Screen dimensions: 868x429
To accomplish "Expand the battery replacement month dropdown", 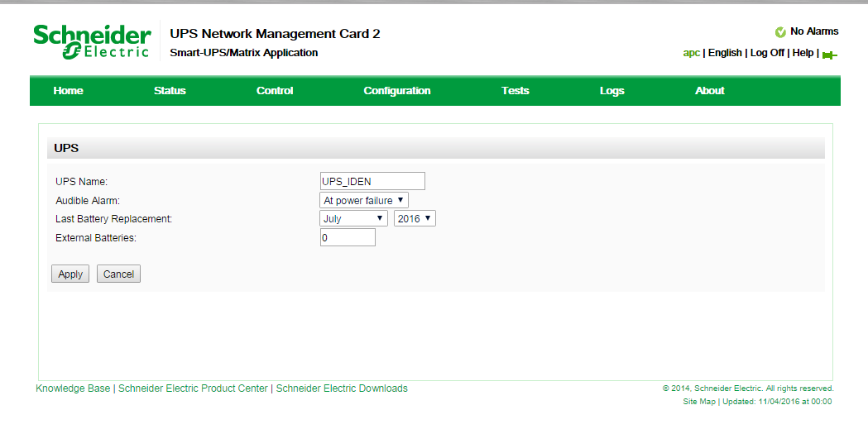I will [353, 218].
